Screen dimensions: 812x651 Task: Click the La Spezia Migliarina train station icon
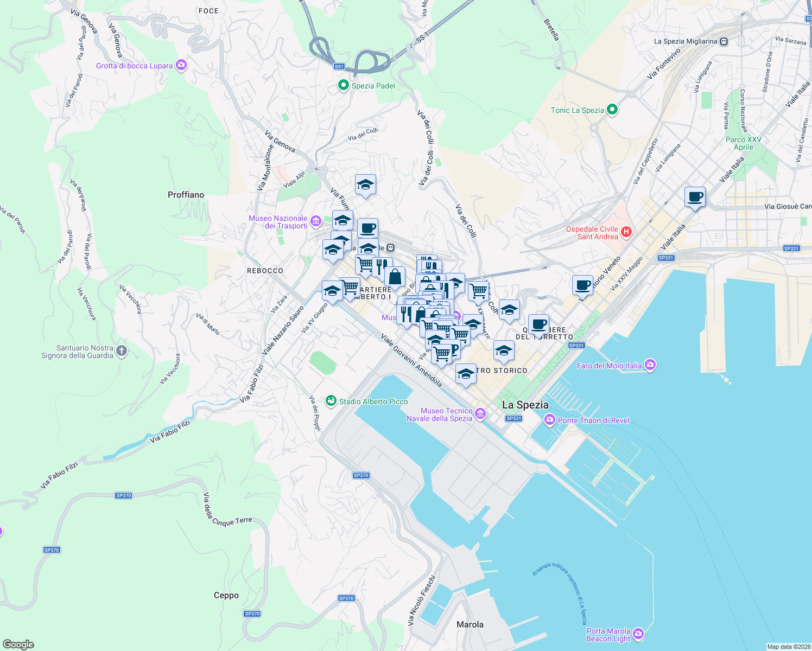[x=723, y=41]
